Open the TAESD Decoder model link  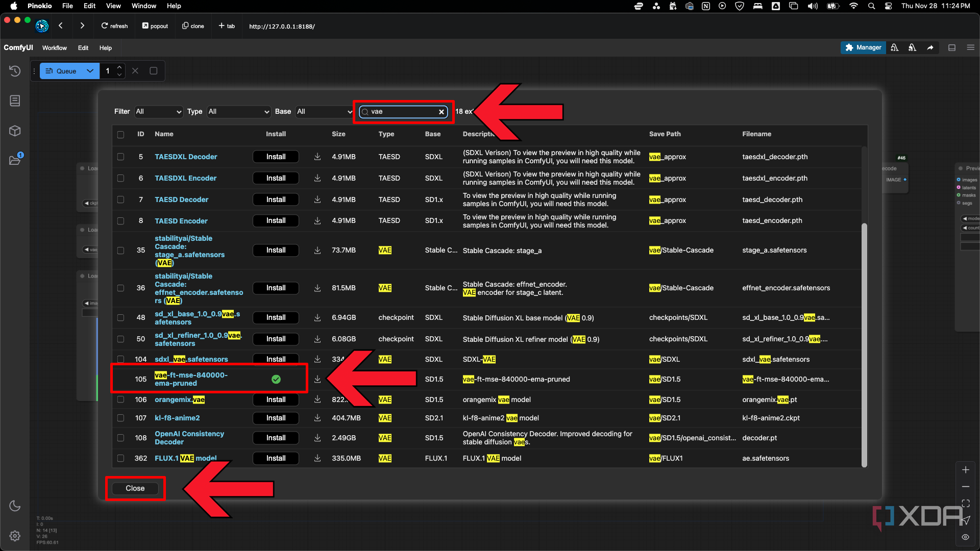pos(181,199)
